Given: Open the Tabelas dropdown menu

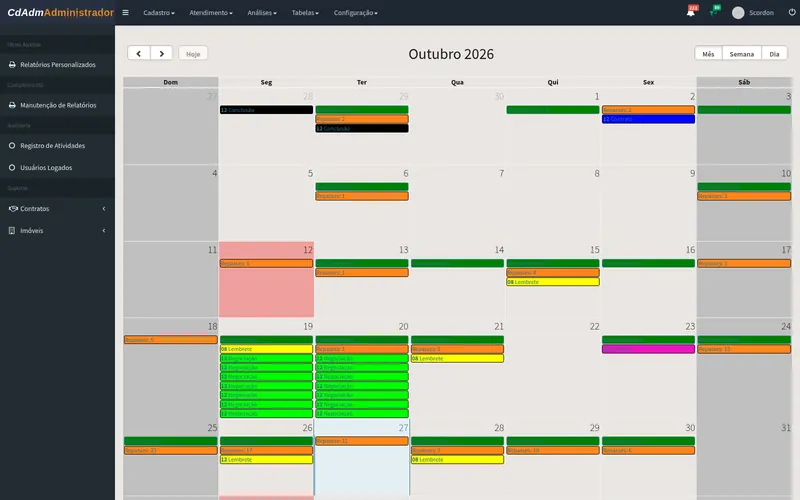Looking at the screenshot, I should 305,13.
